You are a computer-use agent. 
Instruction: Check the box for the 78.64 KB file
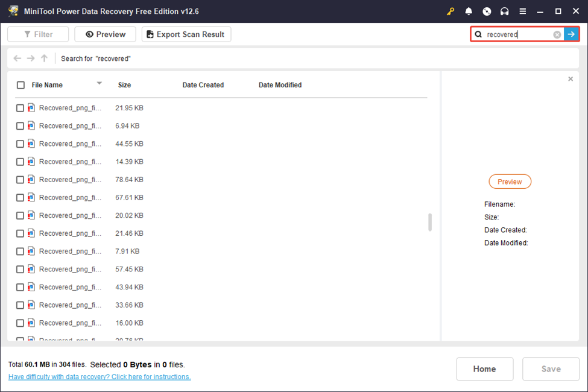pos(21,180)
